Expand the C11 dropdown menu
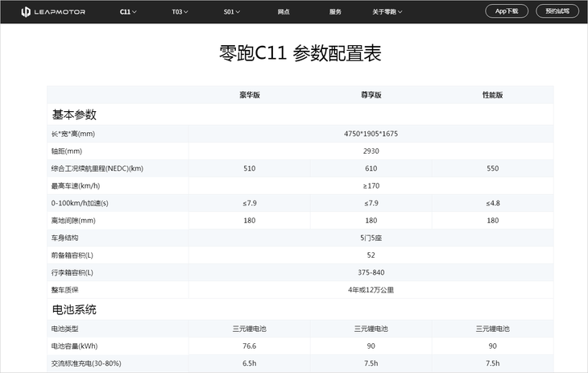Image resolution: width=588 pixels, height=373 pixels. click(x=128, y=12)
